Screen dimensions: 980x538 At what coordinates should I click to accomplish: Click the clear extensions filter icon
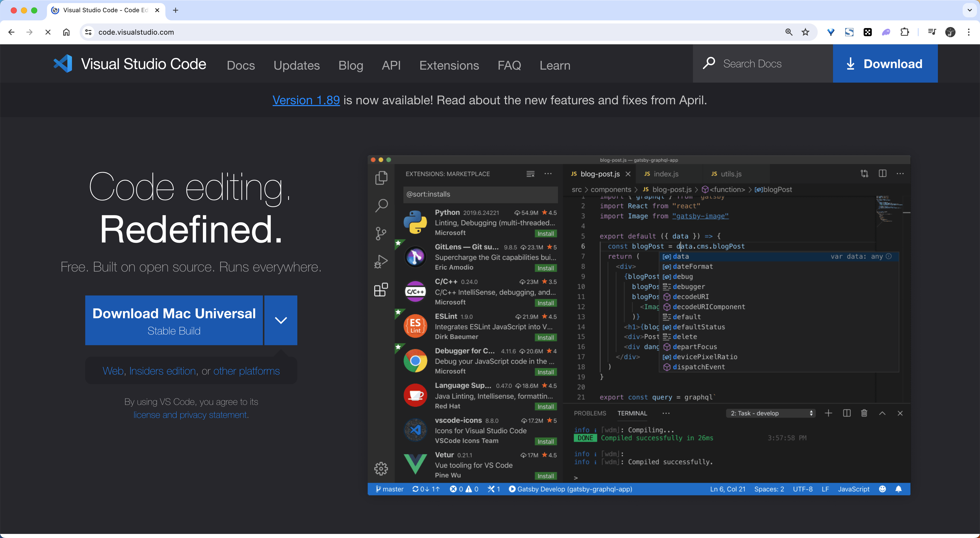click(530, 174)
